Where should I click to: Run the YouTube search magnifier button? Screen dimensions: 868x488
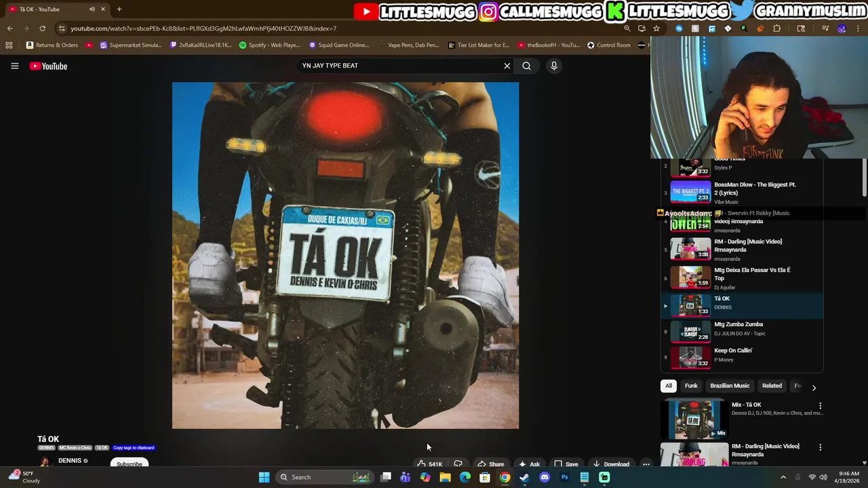click(x=526, y=66)
